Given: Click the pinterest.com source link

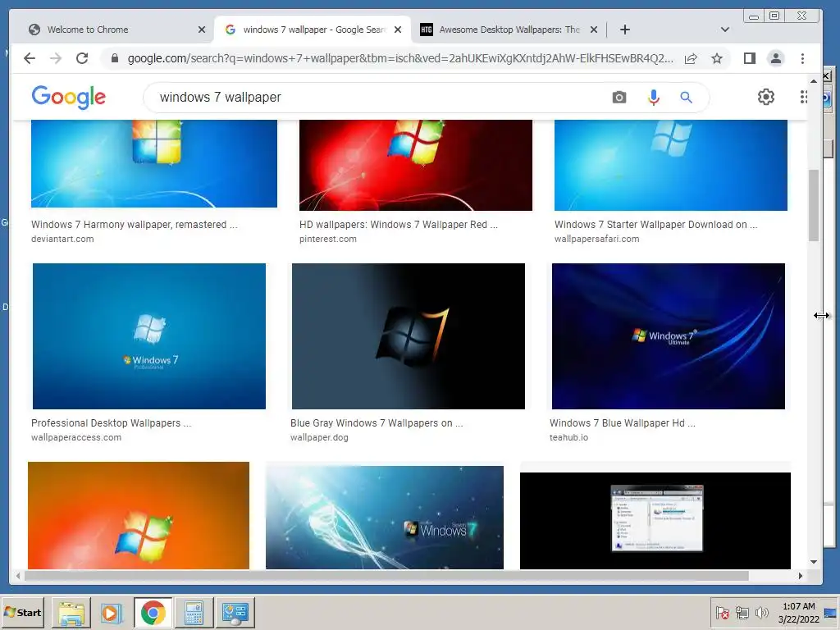Looking at the screenshot, I should pos(328,239).
